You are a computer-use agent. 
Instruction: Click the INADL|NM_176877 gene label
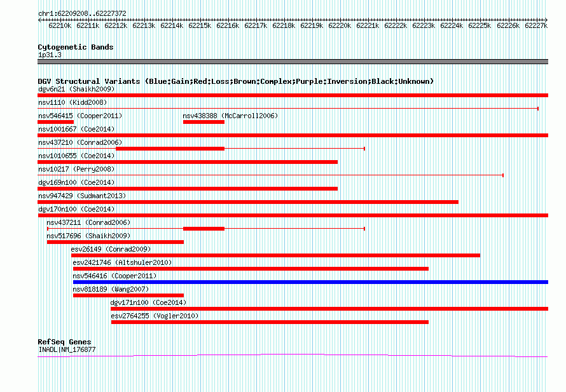(x=67, y=350)
